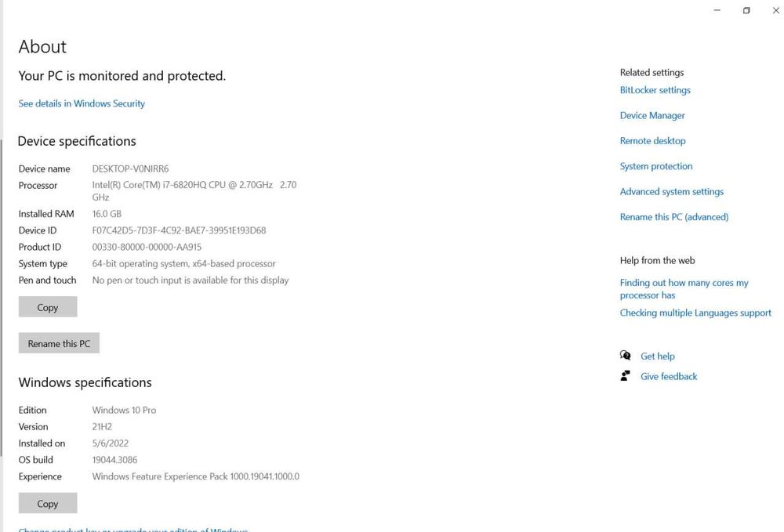Open See details in Windows Security

[82, 103]
